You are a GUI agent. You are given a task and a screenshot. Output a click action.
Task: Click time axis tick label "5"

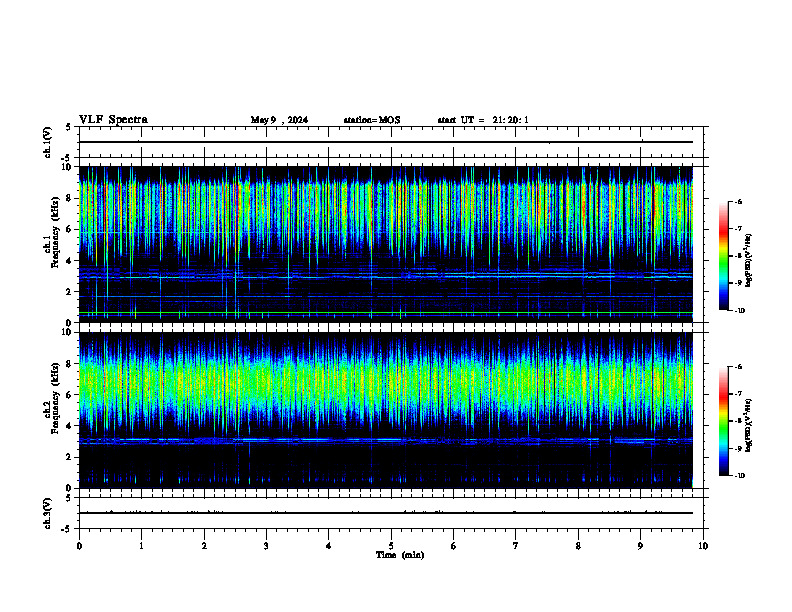391,546
